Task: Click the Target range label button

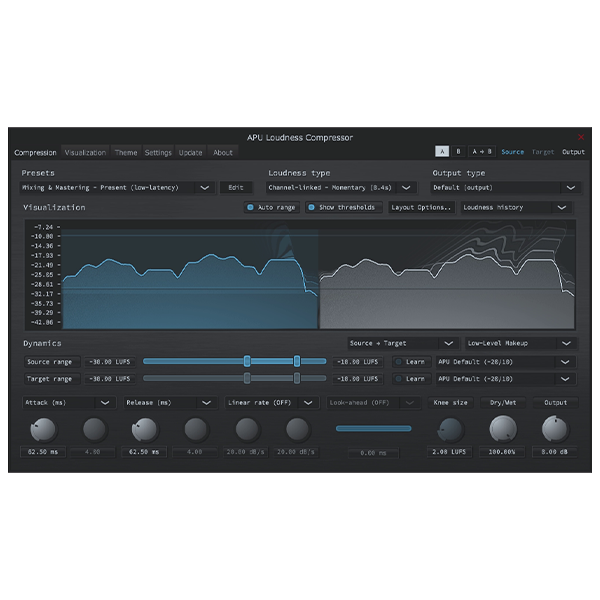Action: (x=52, y=379)
